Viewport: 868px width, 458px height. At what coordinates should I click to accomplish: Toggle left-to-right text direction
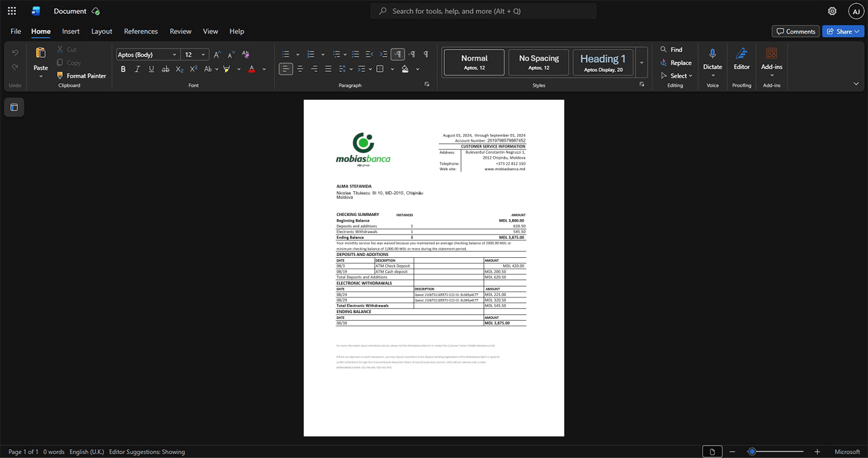[398, 55]
